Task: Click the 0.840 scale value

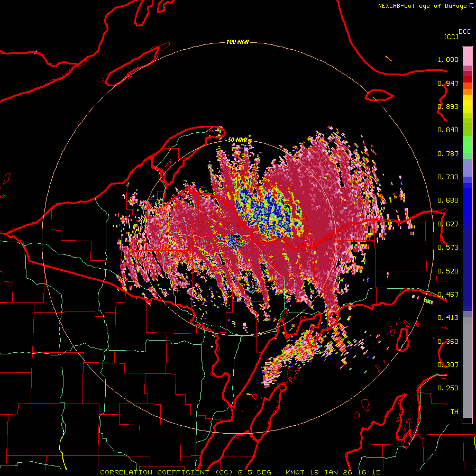Action: tap(448, 130)
